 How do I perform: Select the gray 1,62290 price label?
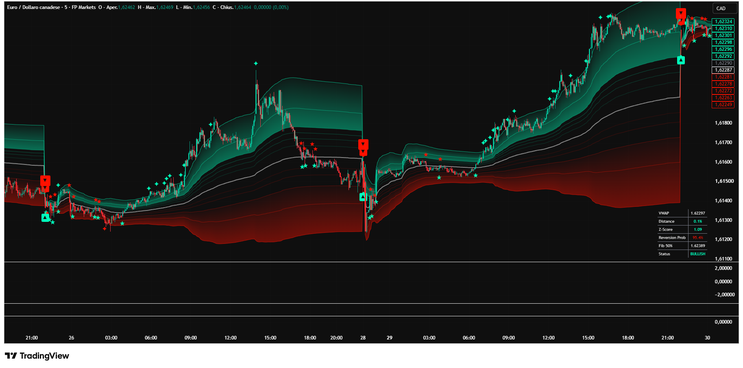(723, 63)
